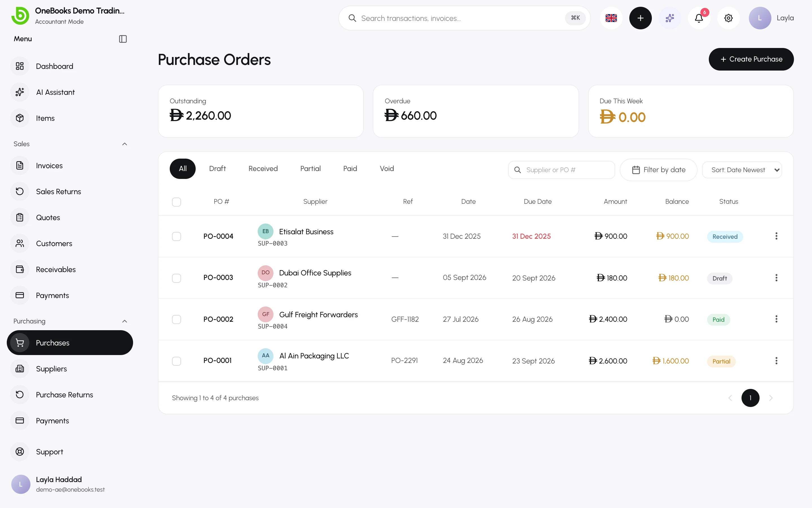Open Layla user profile menu

771,18
